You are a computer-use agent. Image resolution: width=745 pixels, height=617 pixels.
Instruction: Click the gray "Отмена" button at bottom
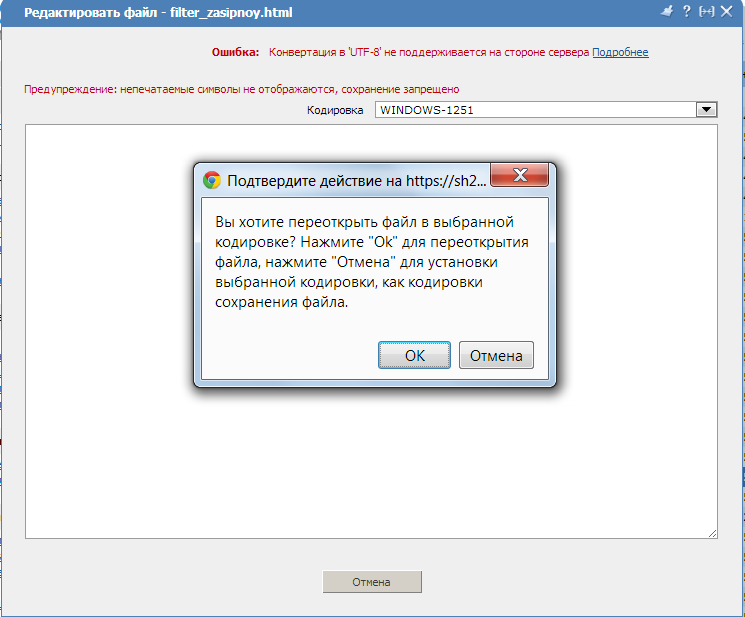coord(372,582)
